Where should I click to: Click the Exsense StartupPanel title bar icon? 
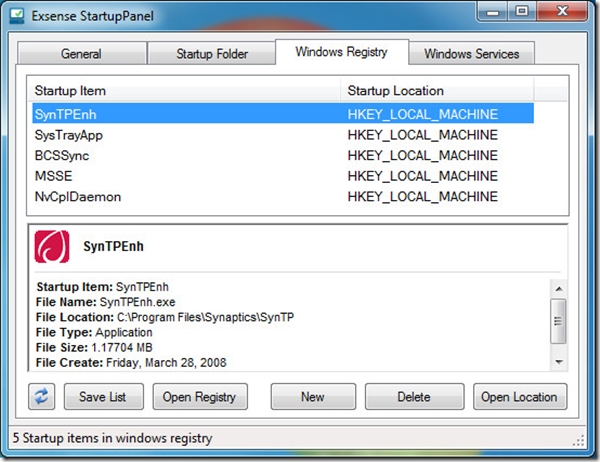click(17, 16)
